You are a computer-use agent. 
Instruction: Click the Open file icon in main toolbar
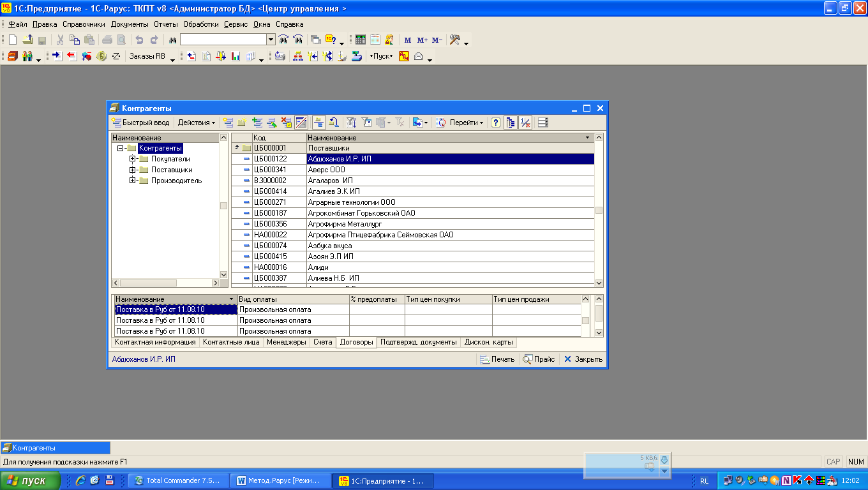click(27, 40)
